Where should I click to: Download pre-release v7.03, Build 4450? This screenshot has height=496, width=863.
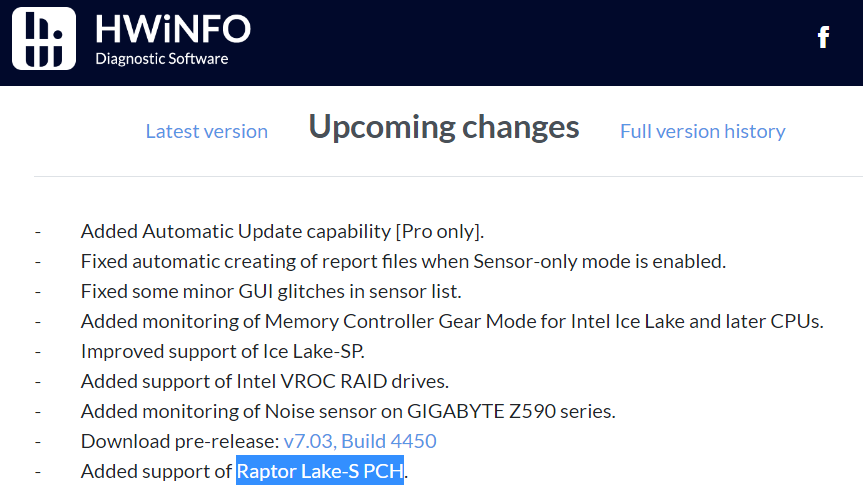point(360,441)
